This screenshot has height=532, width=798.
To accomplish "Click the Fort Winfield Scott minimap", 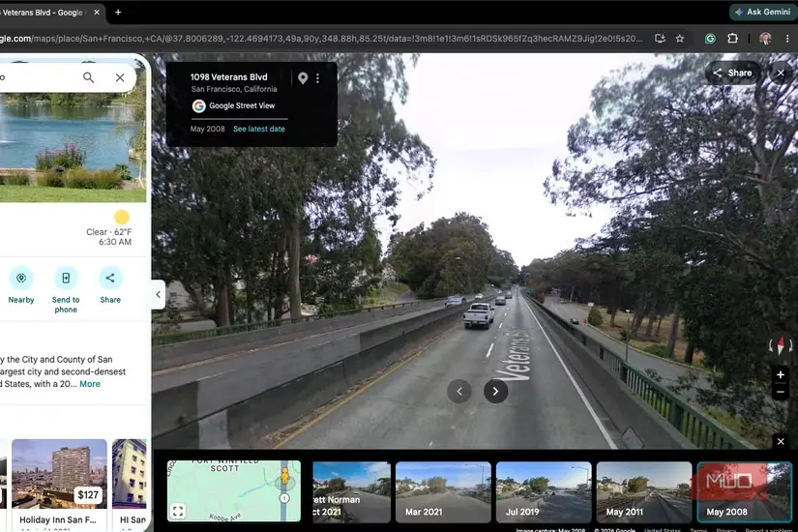I will tap(234, 490).
